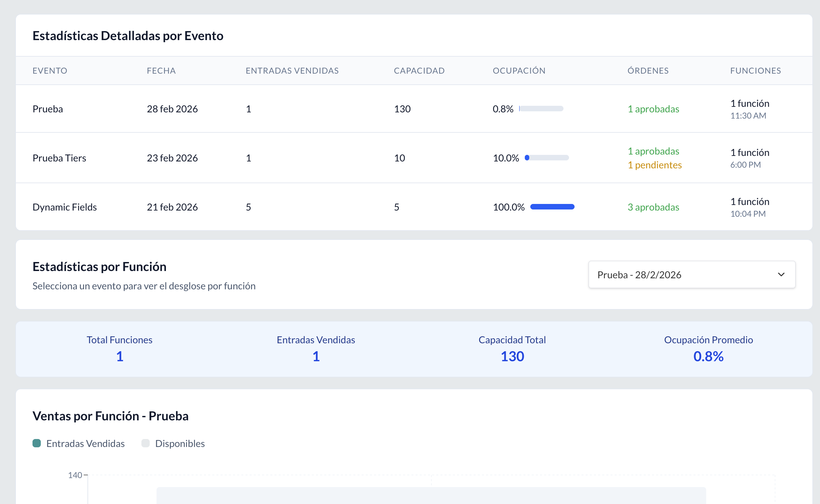Click the Ocupación Promedio 0.8% figure
The height and width of the screenshot is (504, 820).
[708, 356]
